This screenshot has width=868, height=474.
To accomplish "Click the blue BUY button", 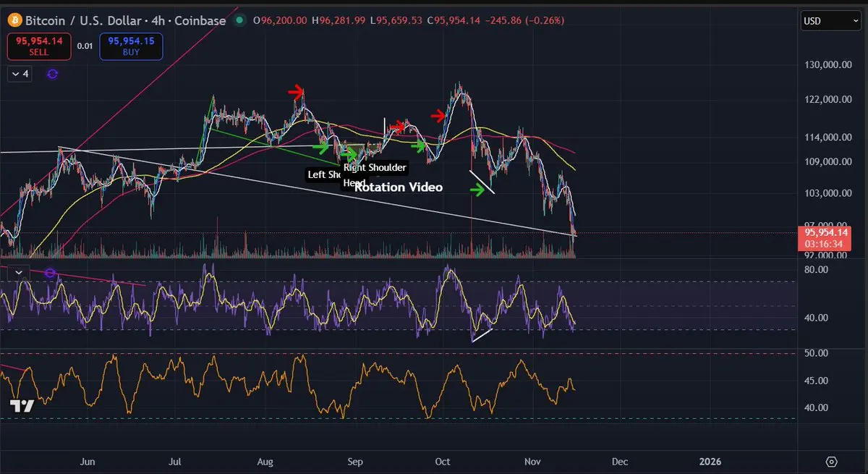I will [x=131, y=46].
